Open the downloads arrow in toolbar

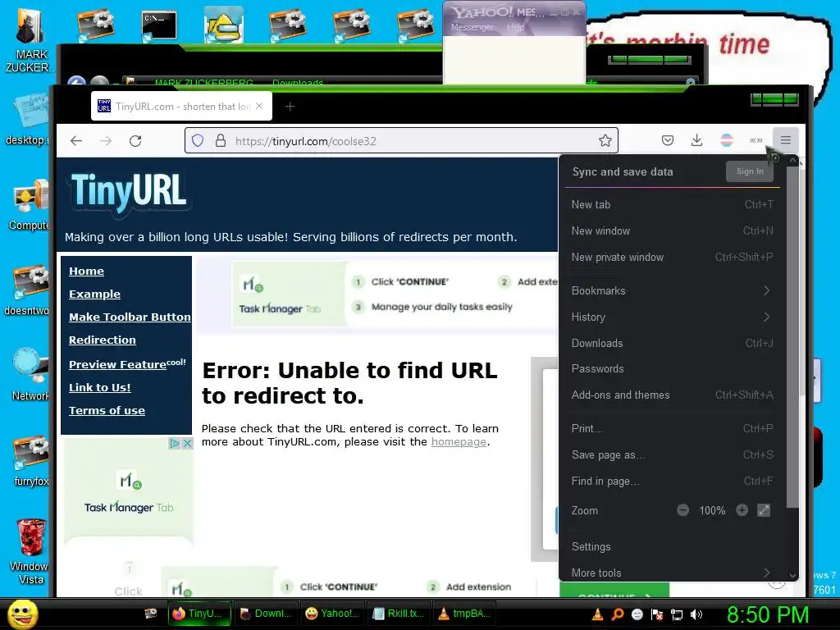(x=696, y=141)
